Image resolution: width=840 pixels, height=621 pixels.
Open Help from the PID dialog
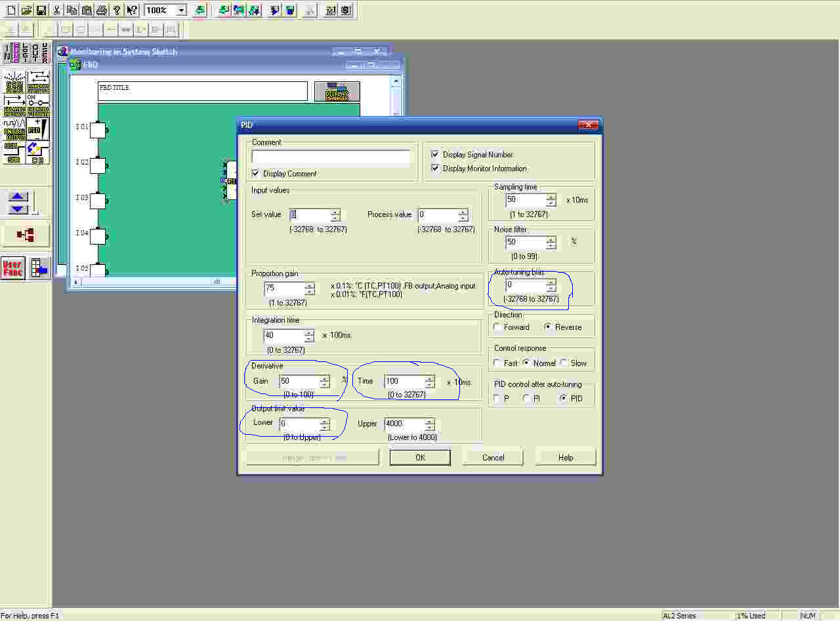[x=566, y=458]
